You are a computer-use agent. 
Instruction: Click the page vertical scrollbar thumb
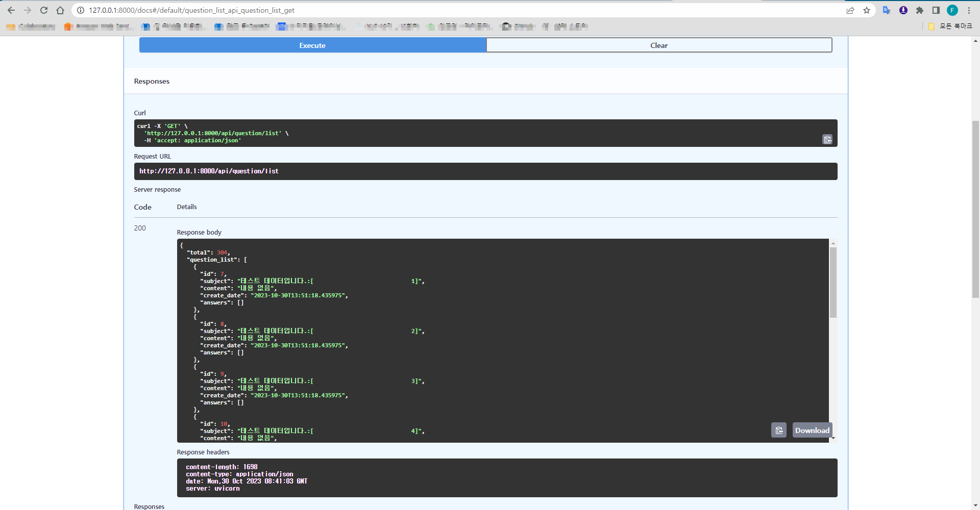tap(975, 209)
